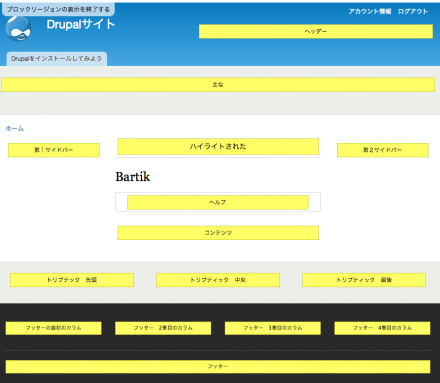Click the トリプティック 中央 region block

[218, 280]
